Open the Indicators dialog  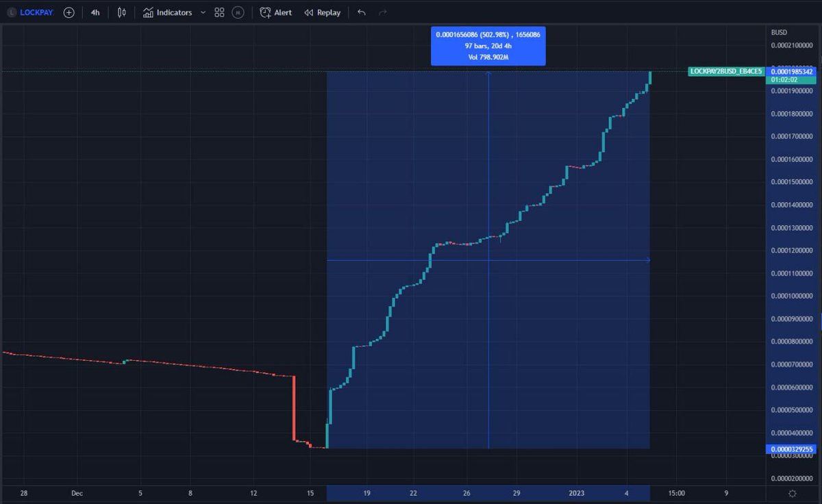(x=168, y=12)
